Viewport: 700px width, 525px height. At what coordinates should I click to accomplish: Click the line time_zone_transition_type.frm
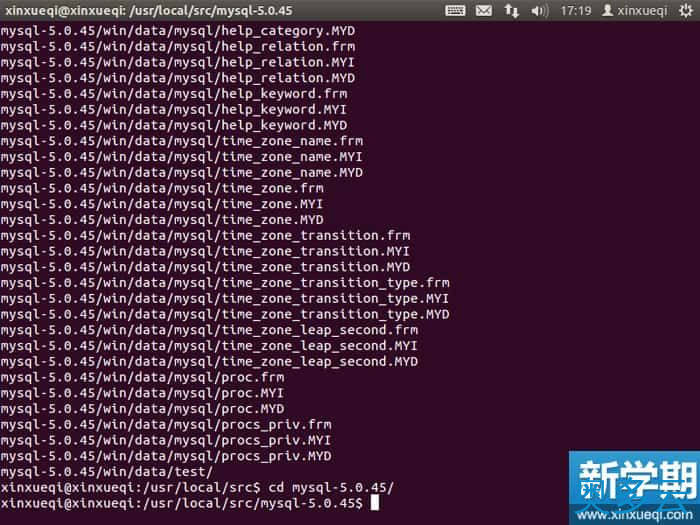click(225, 283)
